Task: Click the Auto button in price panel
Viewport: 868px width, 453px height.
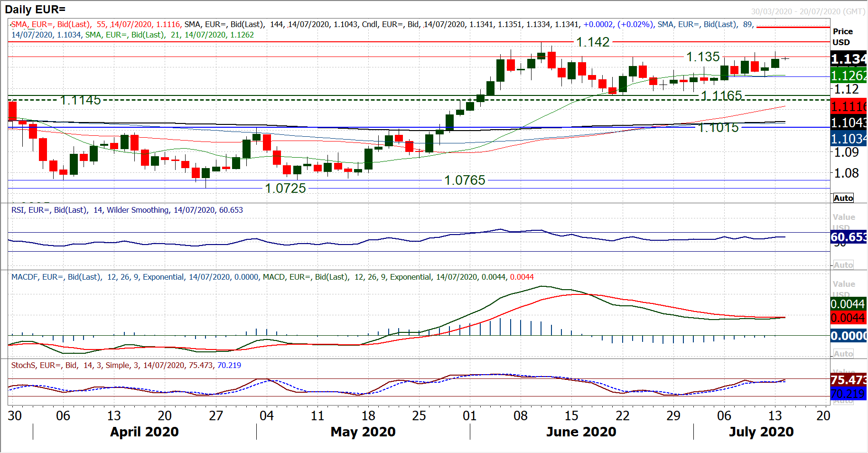Action: pyautogui.click(x=843, y=198)
